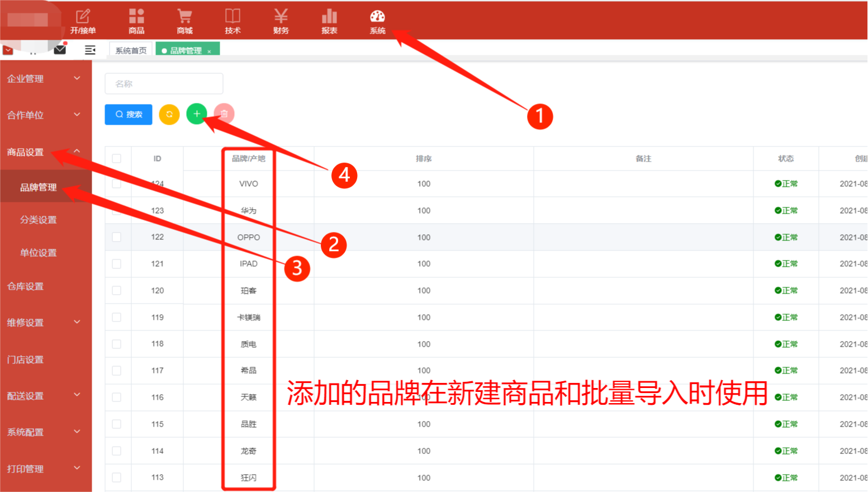868x492 pixels.
Task: Expand the 合作单位 sidebar menu
Action: [46, 115]
